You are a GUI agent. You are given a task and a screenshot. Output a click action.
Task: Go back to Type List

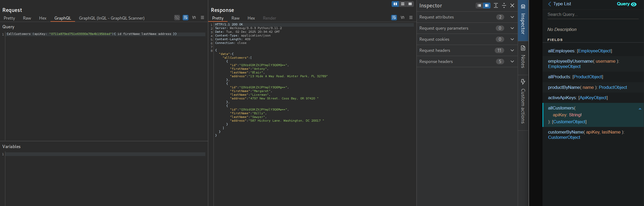(559, 4)
